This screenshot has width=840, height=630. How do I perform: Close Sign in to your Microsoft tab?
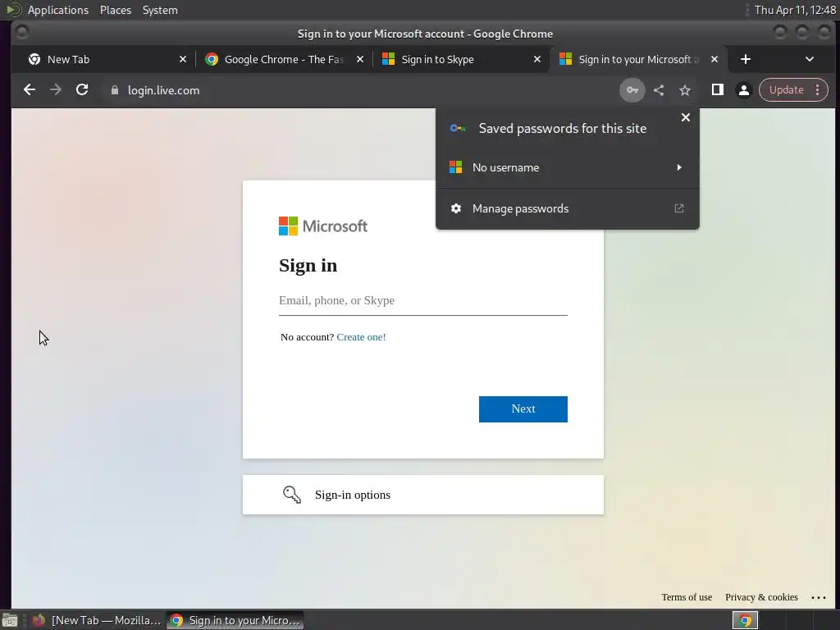pos(714,59)
